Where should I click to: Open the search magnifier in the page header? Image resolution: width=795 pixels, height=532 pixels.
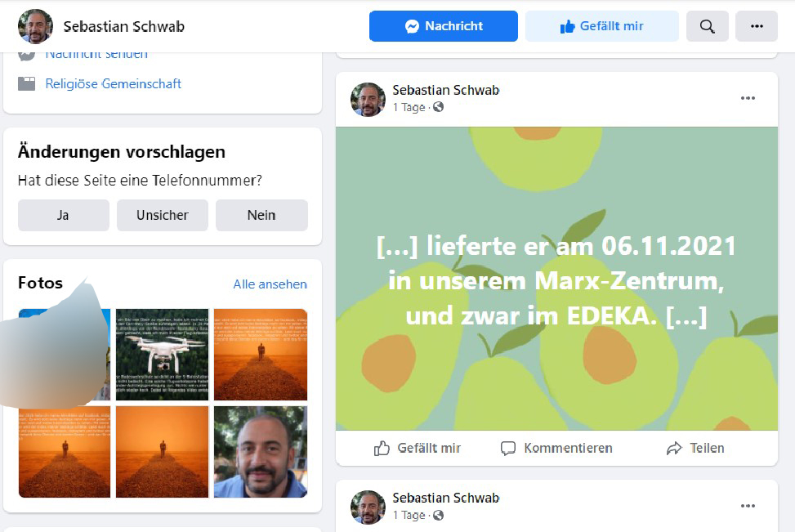707,26
